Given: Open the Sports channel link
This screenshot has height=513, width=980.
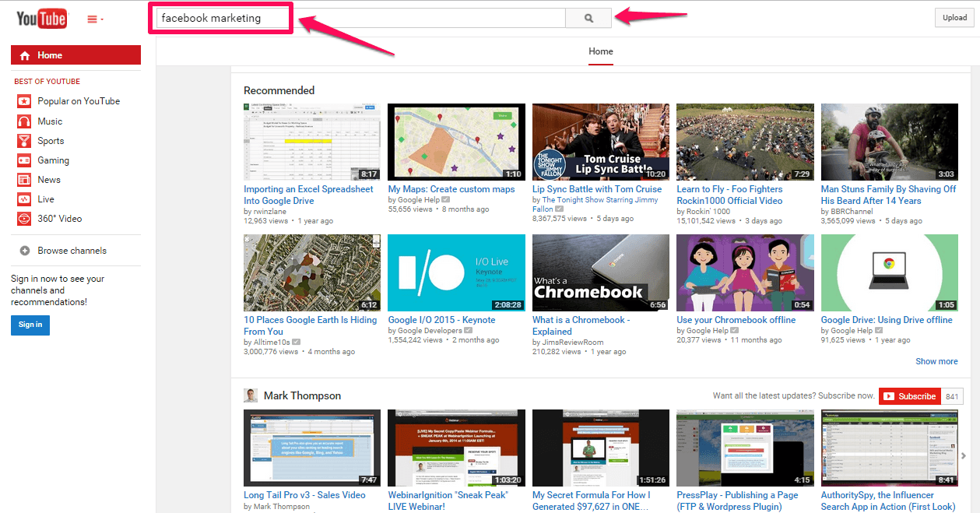Looking at the screenshot, I should click(x=51, y=141).
